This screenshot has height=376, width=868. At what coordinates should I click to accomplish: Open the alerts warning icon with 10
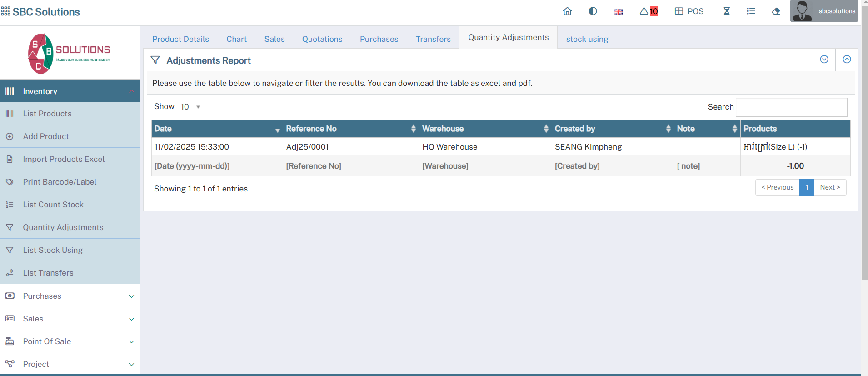click(x=649, y=11)
